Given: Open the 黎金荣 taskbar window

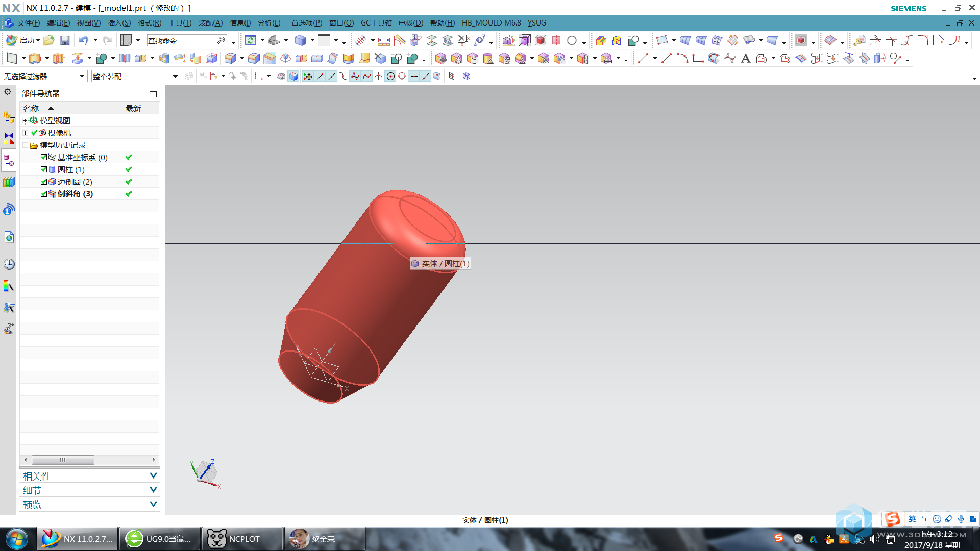Looking at the screenshot, I should 325,539.
